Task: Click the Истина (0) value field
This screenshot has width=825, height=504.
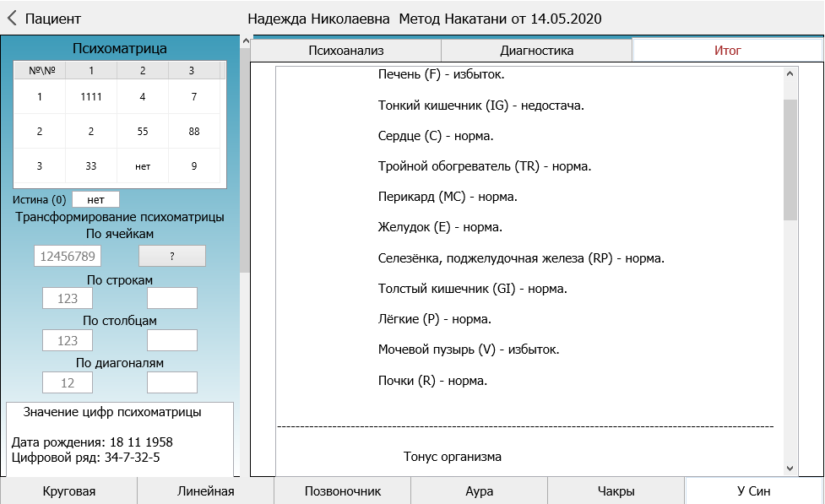Action: [x=95, y=199]
